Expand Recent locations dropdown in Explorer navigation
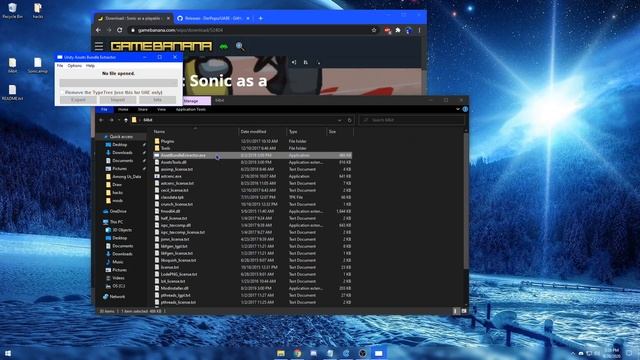This screenshot has height=360, width=640. [119, 120]
